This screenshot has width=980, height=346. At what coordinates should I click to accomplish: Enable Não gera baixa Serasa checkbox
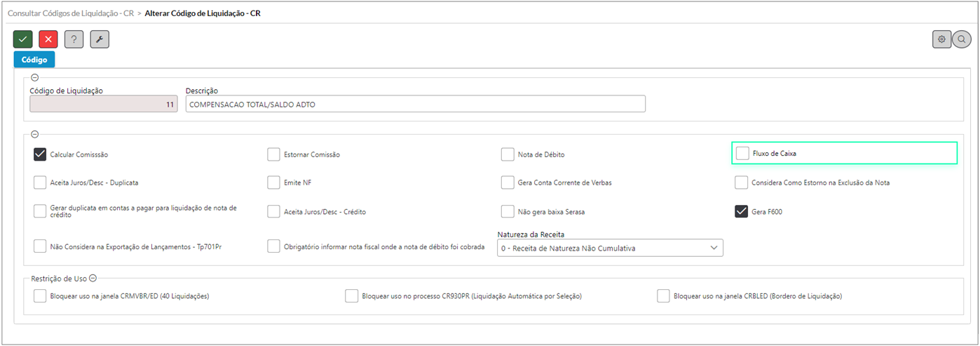coord(508,211)
